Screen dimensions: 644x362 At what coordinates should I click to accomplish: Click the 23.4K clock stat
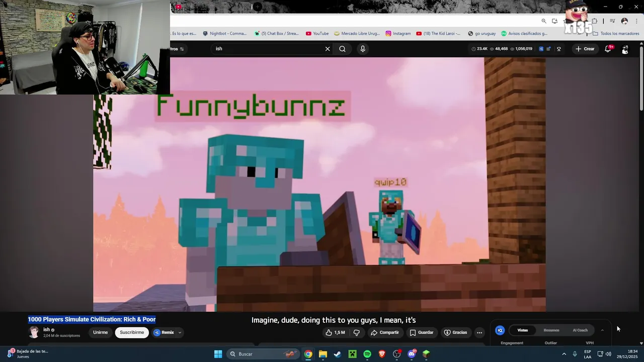coord(479,49)
